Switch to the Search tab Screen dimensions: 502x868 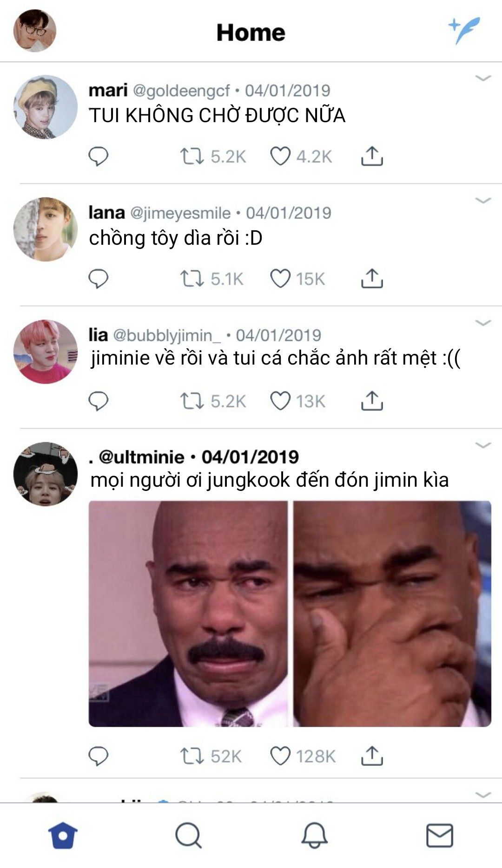tap(188, 835)
